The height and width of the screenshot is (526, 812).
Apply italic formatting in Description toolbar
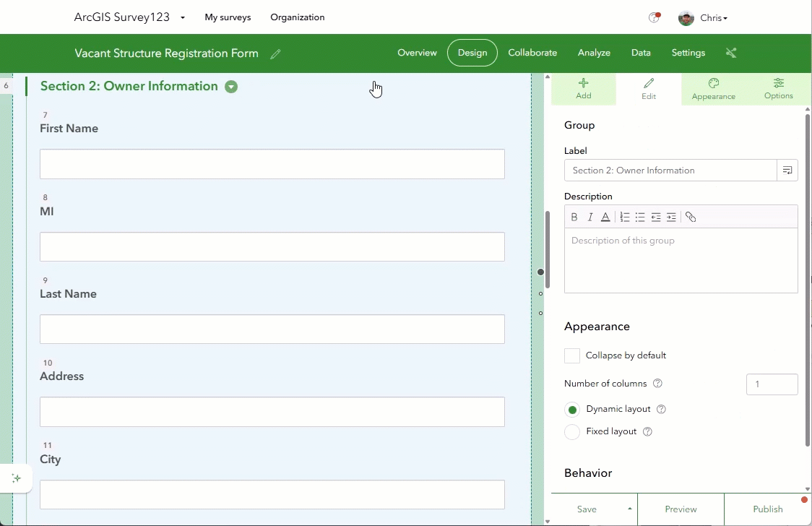click(x=590, y=217)
